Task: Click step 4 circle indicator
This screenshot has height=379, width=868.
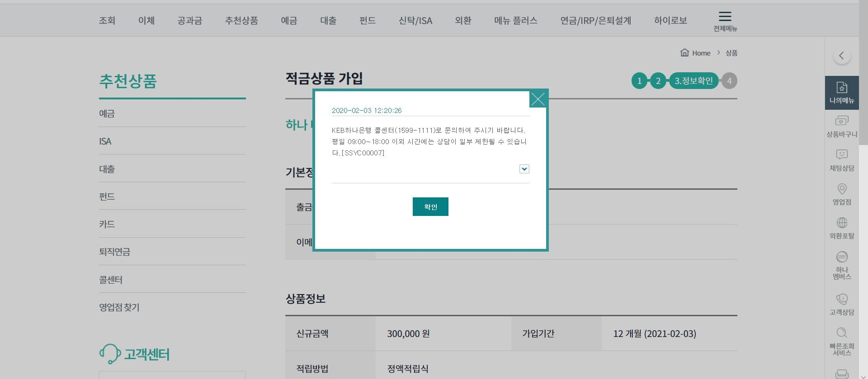Action: tap(729, 81)
